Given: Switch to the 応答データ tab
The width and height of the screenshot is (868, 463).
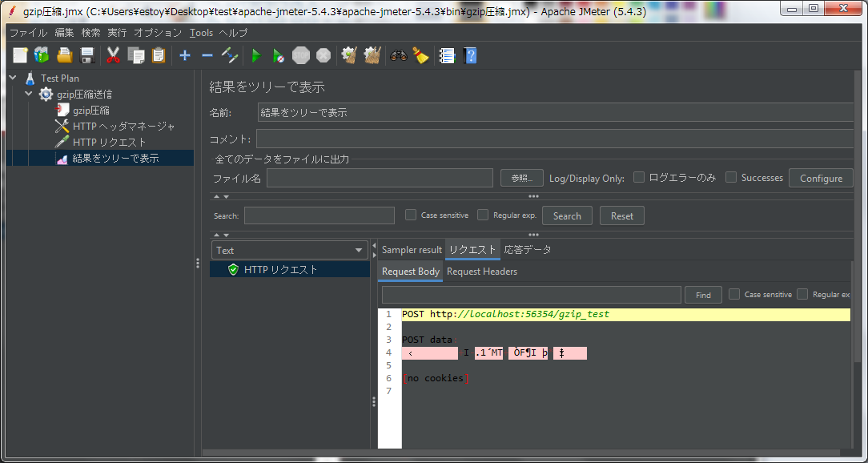Looking at the screenshot, I should pyautogui.click(x=528, y=250).
